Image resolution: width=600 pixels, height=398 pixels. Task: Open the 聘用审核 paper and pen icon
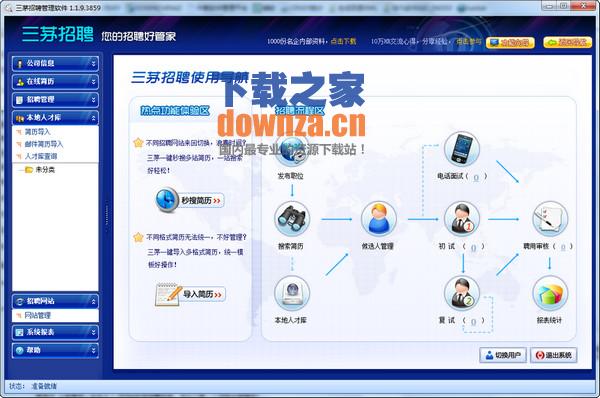coord(550,219)
